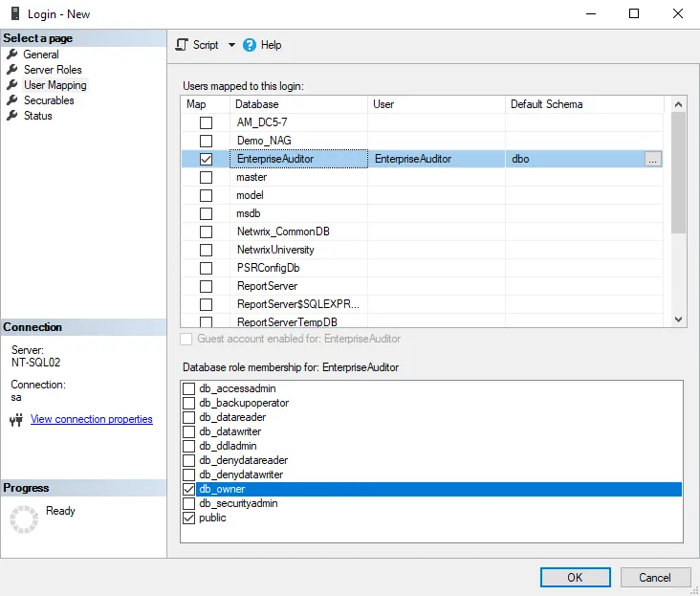
Task: Click the wrench icon next to Server Roles
Action: tap(12, 70)
